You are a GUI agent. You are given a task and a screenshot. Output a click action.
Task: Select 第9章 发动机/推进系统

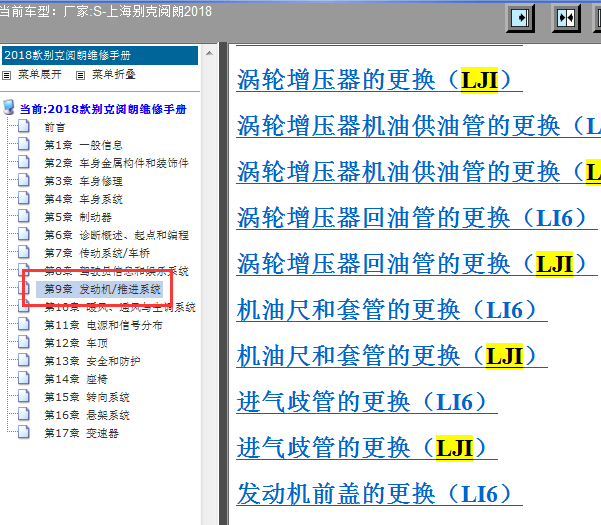(99, 289)
